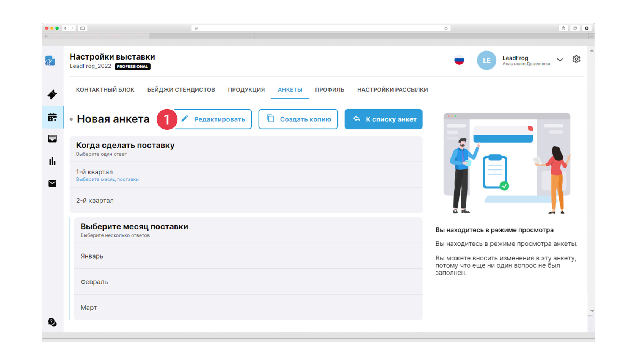Click the LeadFrog logo icon in sidebar
Screen dimensions: 637x364
(x=50, y=61)
